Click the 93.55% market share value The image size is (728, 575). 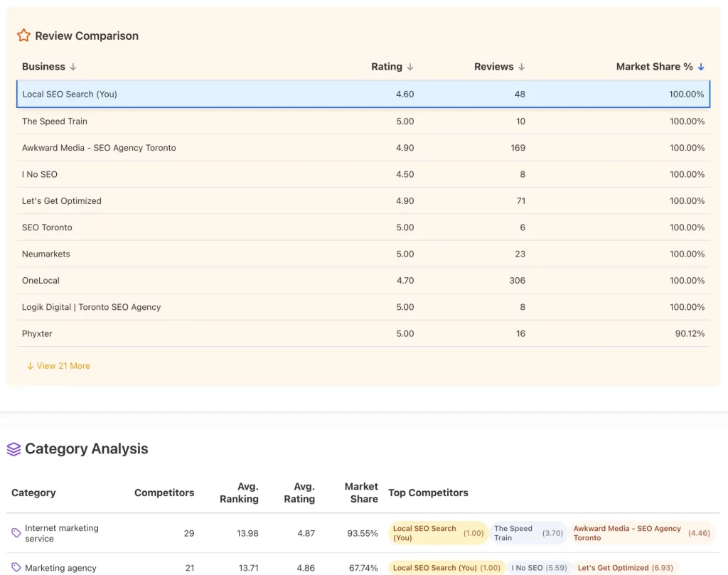[x=363, y=533]
